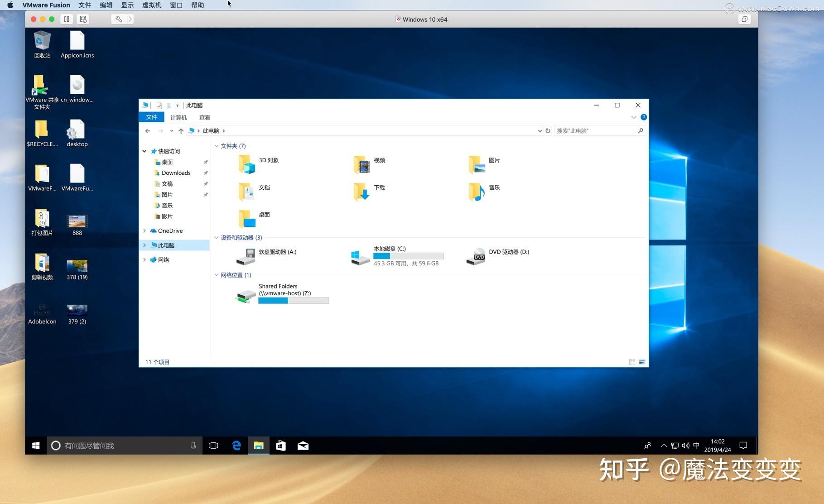The height and width of the screenshot is (504, 824).
Task: Click Cortana search box 有问题尽管问我
Action: 125,446
